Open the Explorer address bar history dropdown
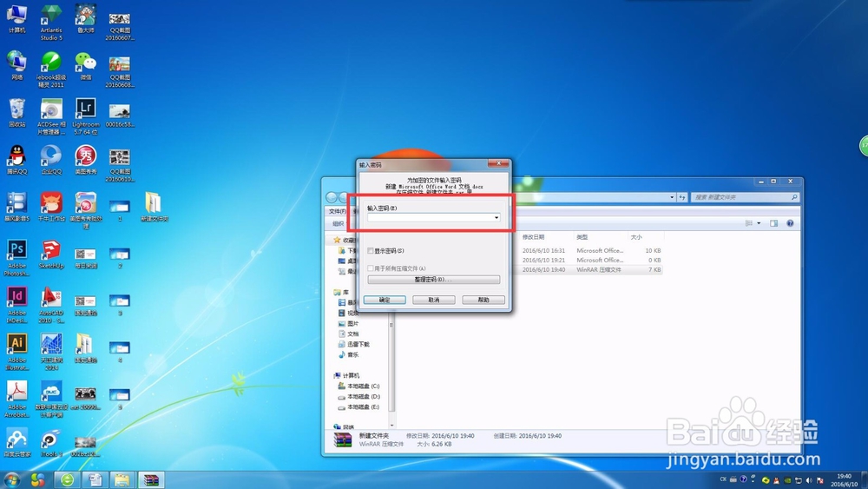The height and width of the screenshot is (489, 868). [672, 197]
